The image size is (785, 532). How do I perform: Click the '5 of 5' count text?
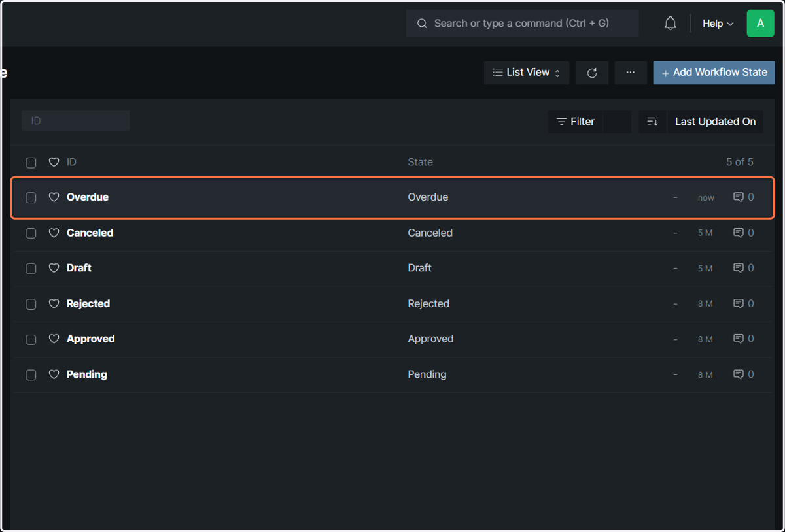coord(740,162)
